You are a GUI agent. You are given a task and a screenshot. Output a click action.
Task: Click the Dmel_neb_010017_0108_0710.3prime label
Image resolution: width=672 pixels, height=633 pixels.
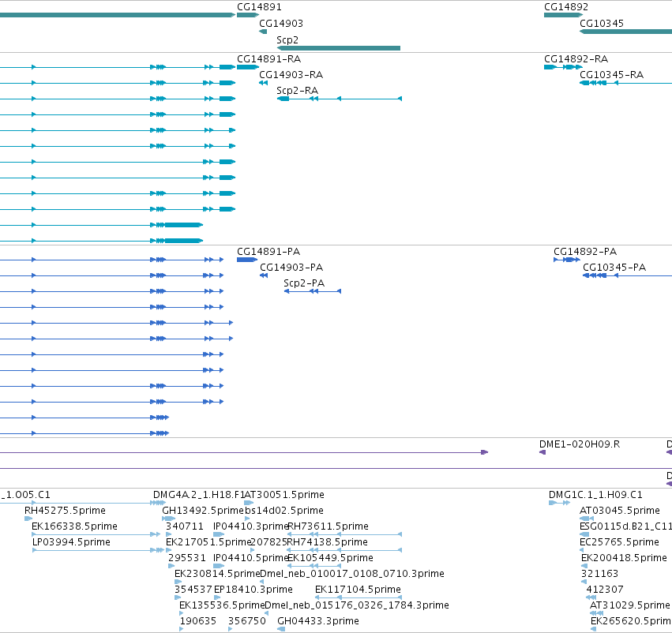352,574
